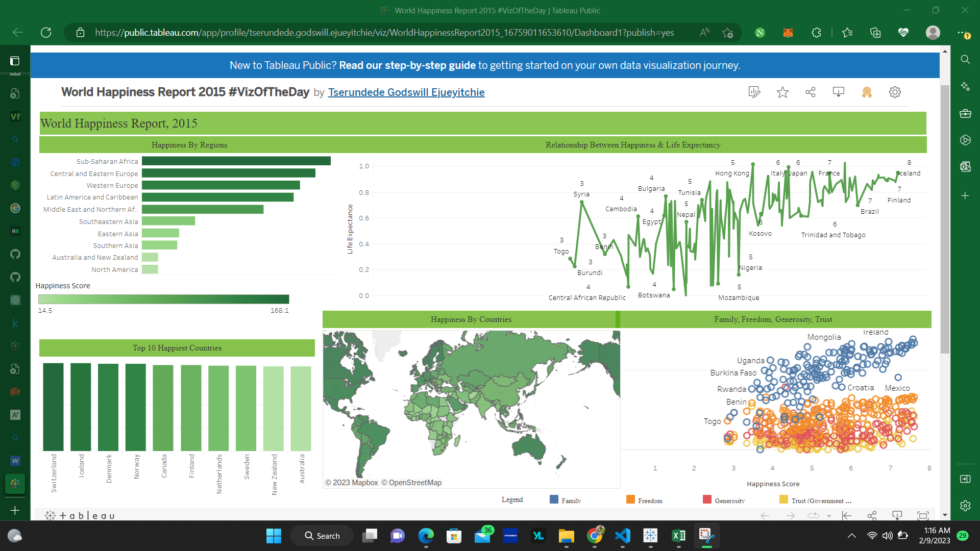Viewport: 980px width, 551px height.
Task: Open the Windows Start menu
Action: pyautogui.click(x=274, y=536)
